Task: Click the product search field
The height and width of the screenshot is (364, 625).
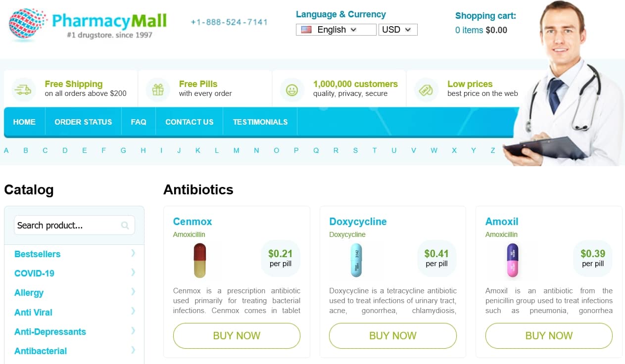Action: 69,225
